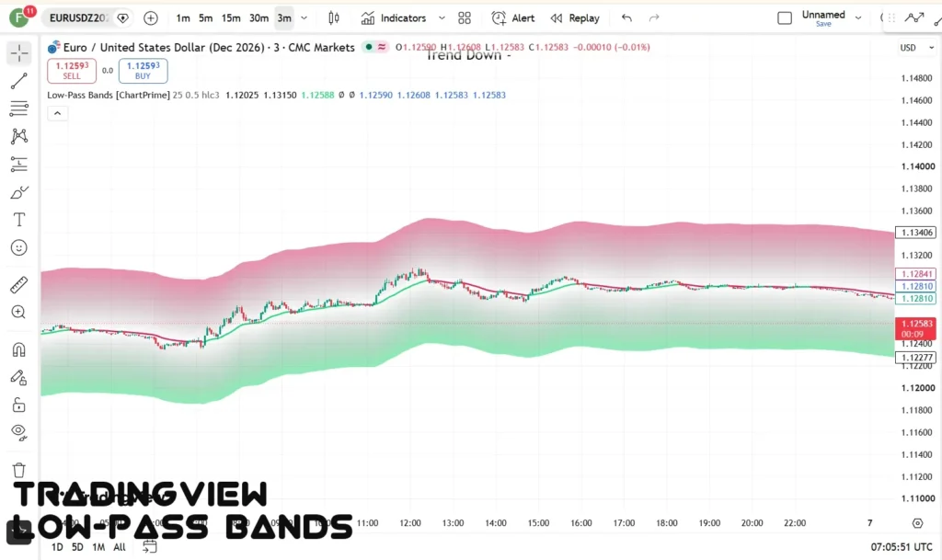The image size is (942, 560).
Task: Add symbol with compare plus icon
Action: point(151,18)
